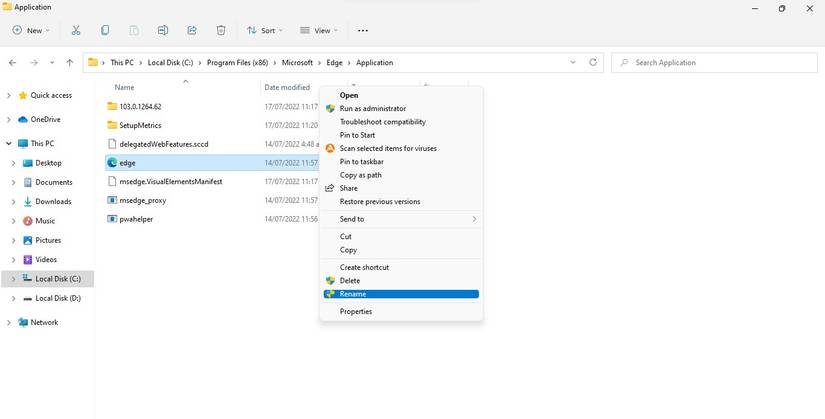Click the msedge_proxy file icon

(112, 200)
